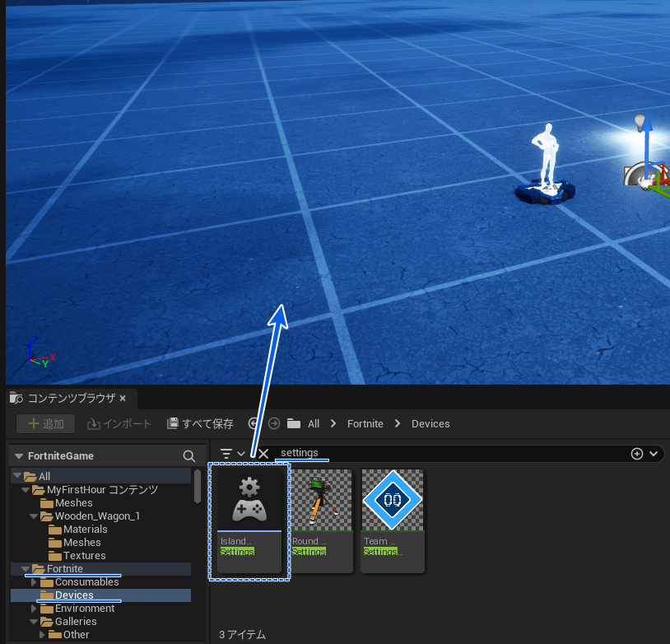
Task: Click the folder tree scrollbar
Action: coord(198,486)
